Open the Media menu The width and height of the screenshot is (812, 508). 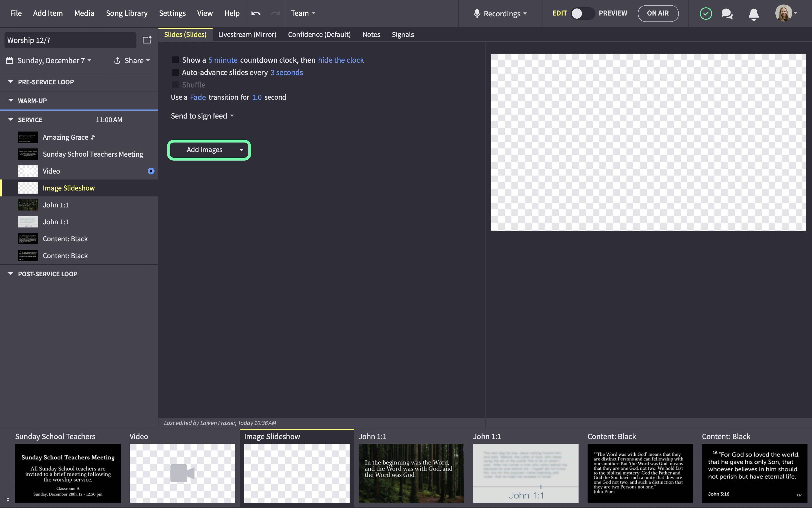click(84, 13)
